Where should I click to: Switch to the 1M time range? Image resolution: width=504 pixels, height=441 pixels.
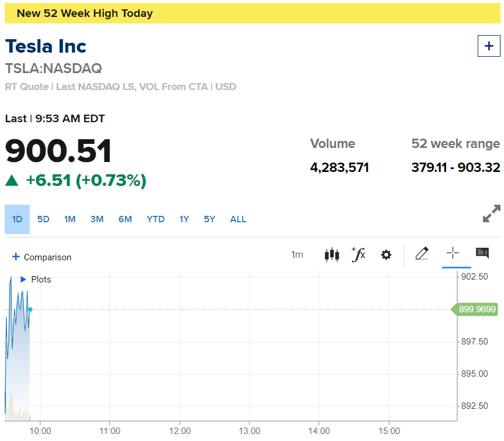click(70, 219)
